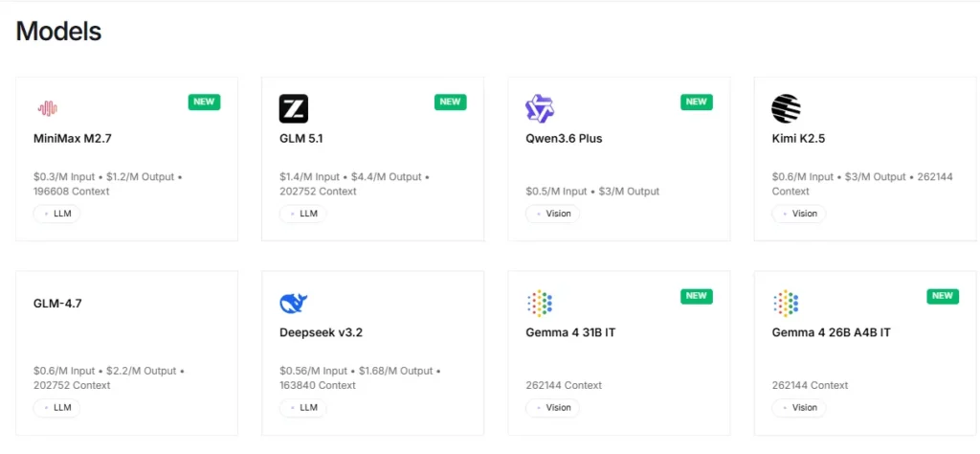
Task: Click the MiniMax waveform logo icon
Action: pyautogui.click(x=47, y=108)
